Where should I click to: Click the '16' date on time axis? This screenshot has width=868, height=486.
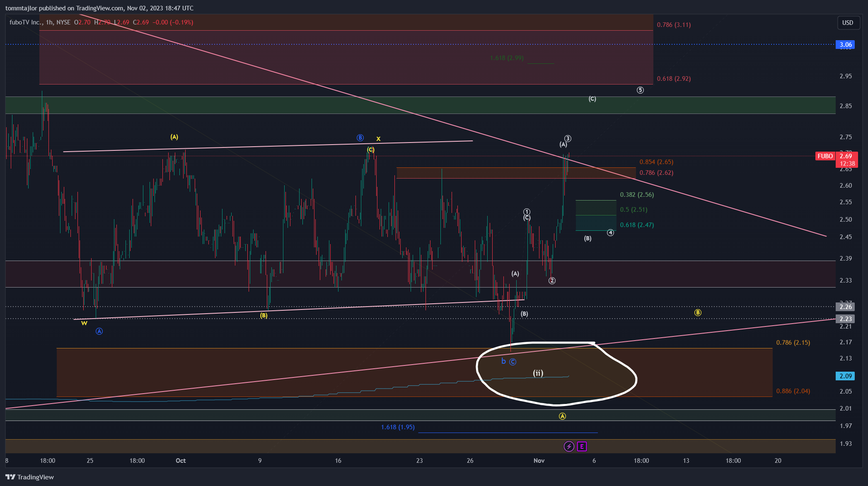[x=338, y=461]
